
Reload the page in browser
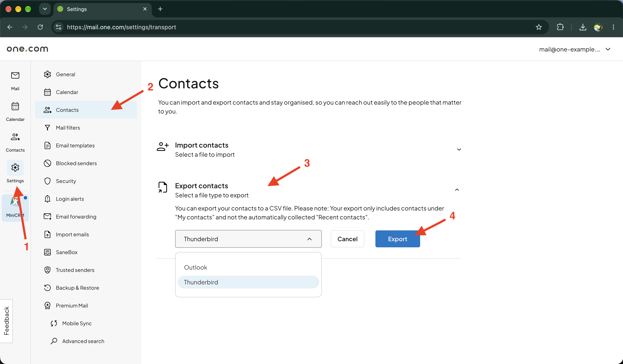point(40,27)
